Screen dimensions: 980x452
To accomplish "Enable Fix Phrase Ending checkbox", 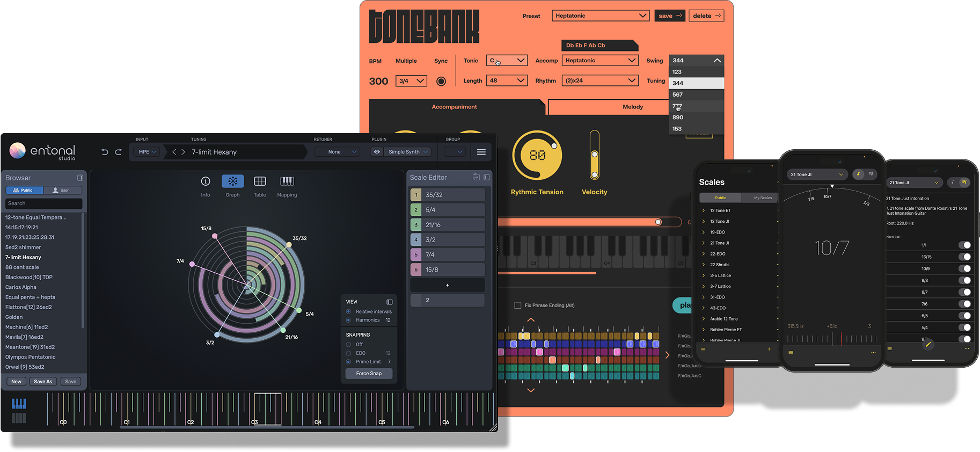I will (518, 305).
